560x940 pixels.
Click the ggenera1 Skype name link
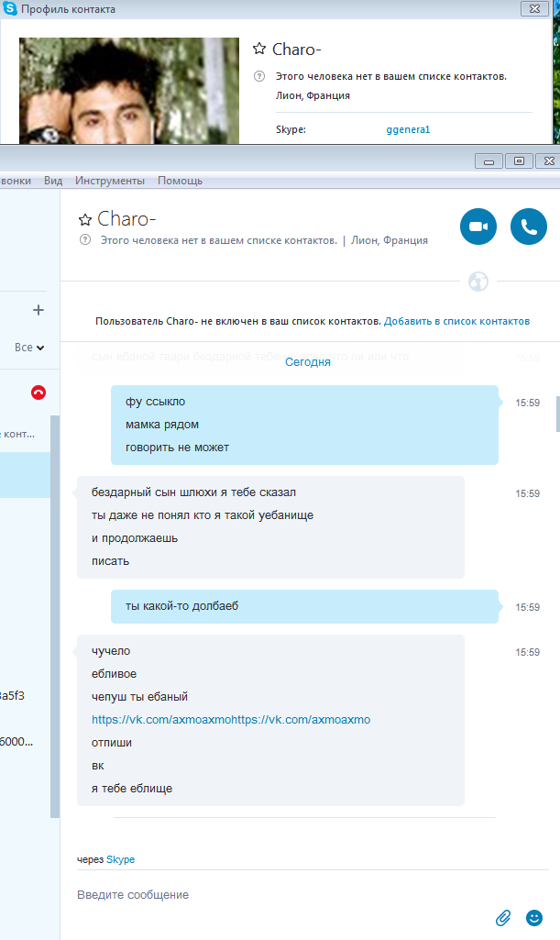pyautogui.click(x=408, y=129)
